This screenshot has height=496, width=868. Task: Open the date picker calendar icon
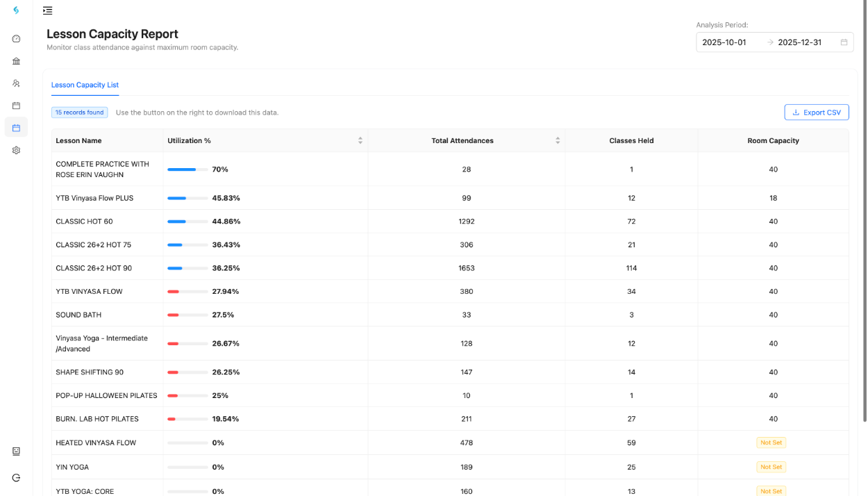[x=844, y=42]
